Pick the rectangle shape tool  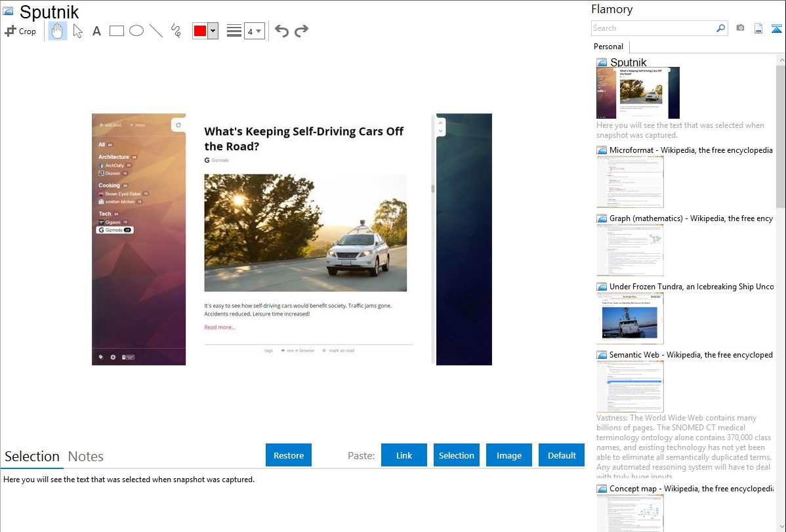[x=117, y=31]
